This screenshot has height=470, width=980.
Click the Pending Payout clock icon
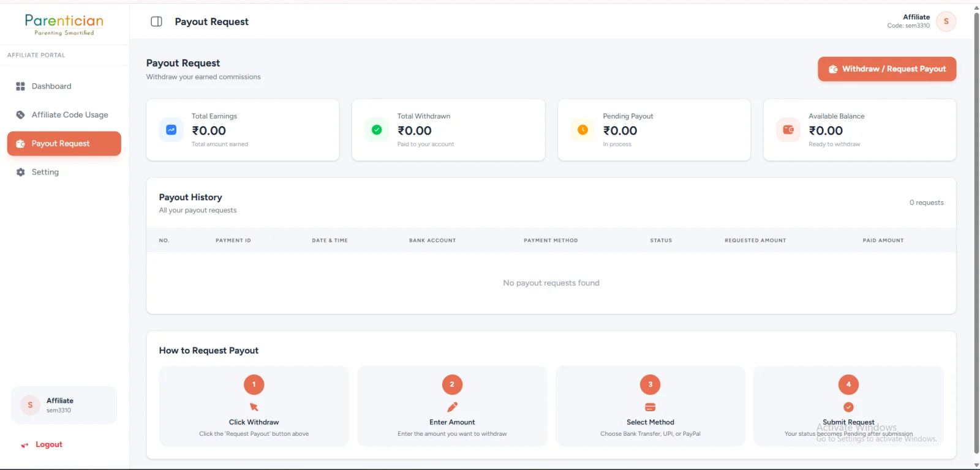pyautogui.click(x=582, y=130)
